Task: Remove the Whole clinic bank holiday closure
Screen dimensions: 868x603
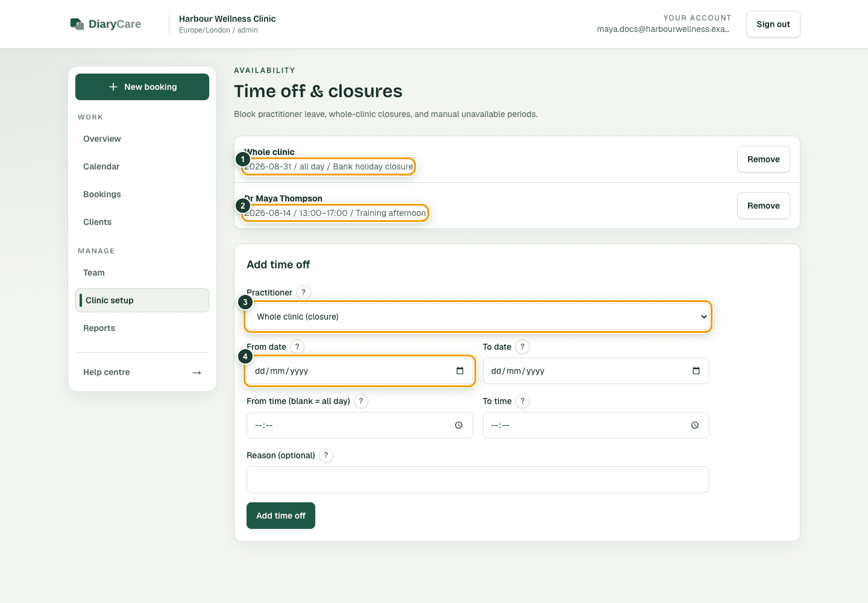Action: pos(764,159)
